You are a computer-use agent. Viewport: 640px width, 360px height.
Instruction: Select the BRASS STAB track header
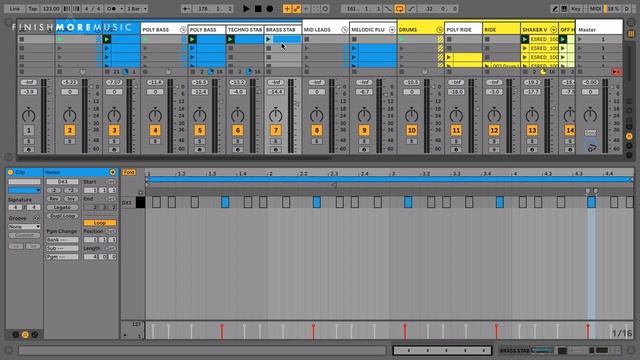(x=282, y=29)
